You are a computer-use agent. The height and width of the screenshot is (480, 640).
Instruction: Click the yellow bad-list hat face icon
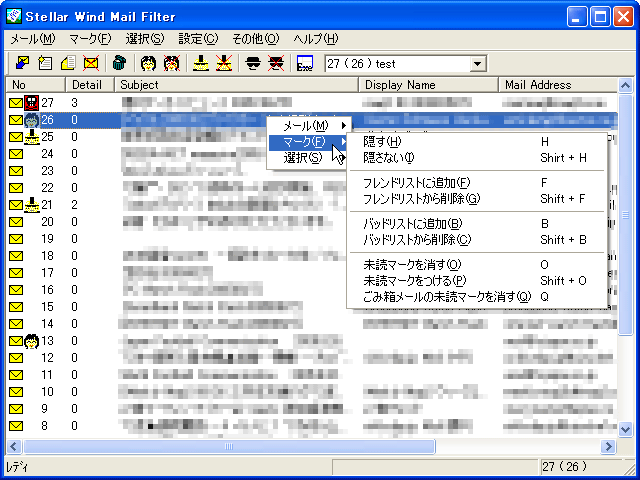coord(201,63)
